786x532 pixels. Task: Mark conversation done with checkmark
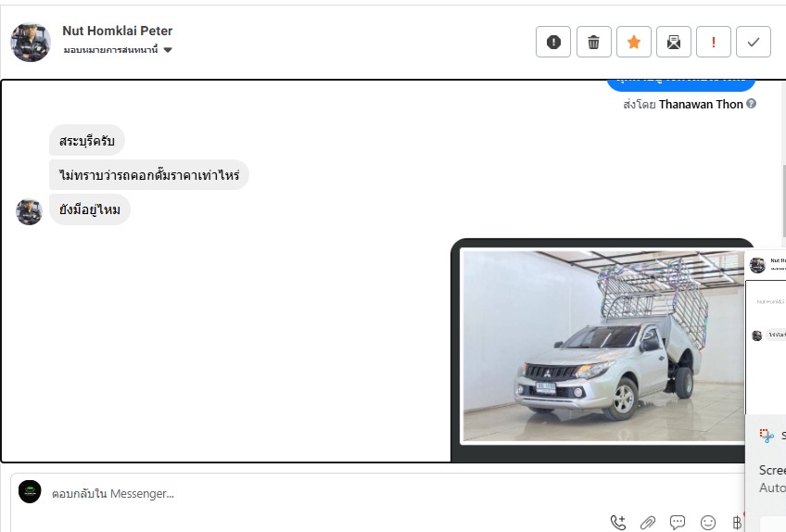click(754, 42)
